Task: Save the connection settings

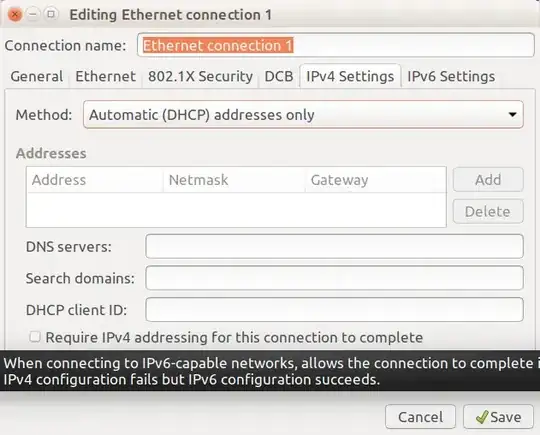Action: point(498,417)
